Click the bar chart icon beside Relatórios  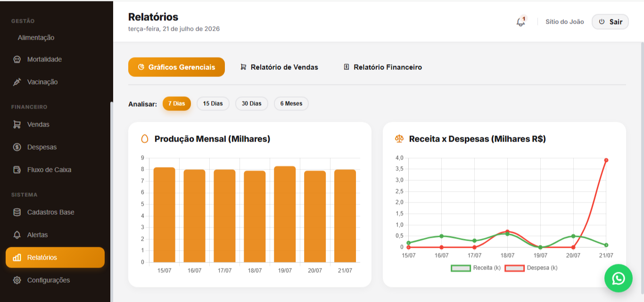click(17, 258)
